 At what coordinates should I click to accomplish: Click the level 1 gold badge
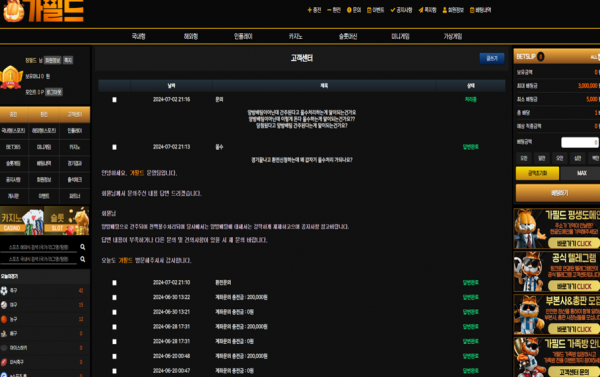tap(11, 77)
